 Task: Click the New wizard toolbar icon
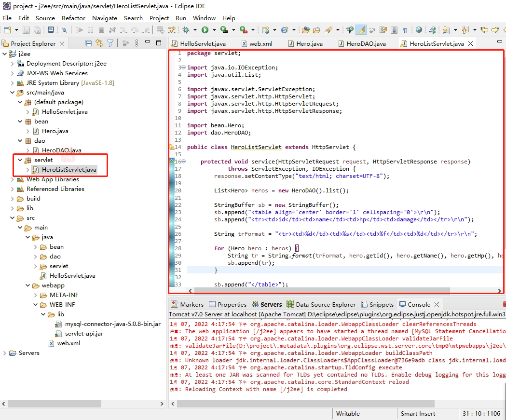[7, 30]
